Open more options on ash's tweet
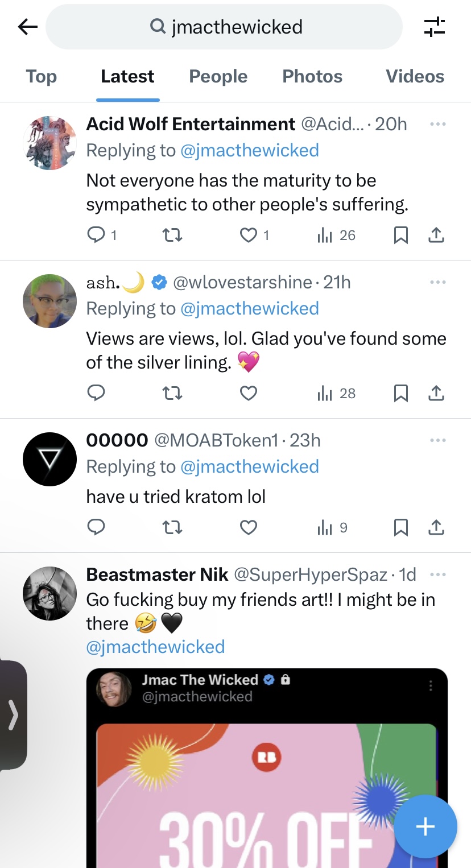 pos(438,282)
